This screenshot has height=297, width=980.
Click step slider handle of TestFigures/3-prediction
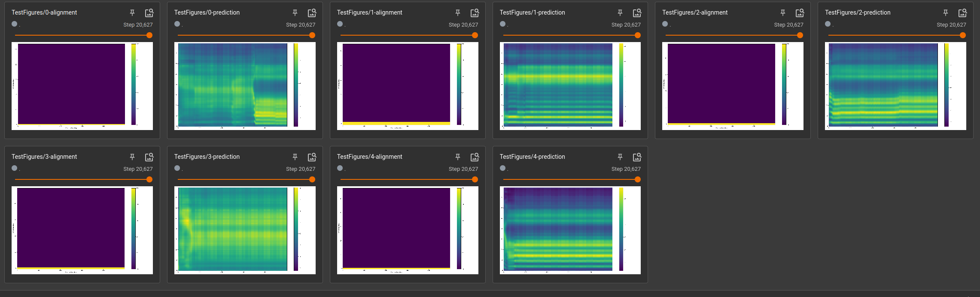point(312,179)
